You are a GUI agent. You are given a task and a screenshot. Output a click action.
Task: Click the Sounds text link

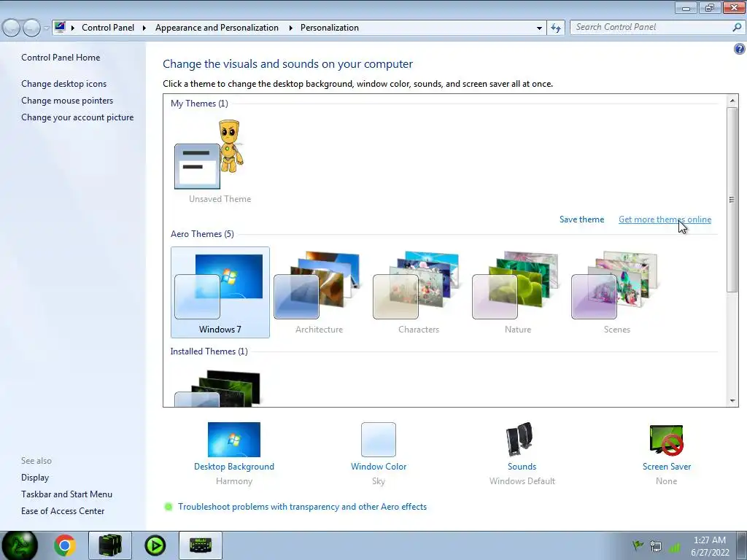point(522,467)
